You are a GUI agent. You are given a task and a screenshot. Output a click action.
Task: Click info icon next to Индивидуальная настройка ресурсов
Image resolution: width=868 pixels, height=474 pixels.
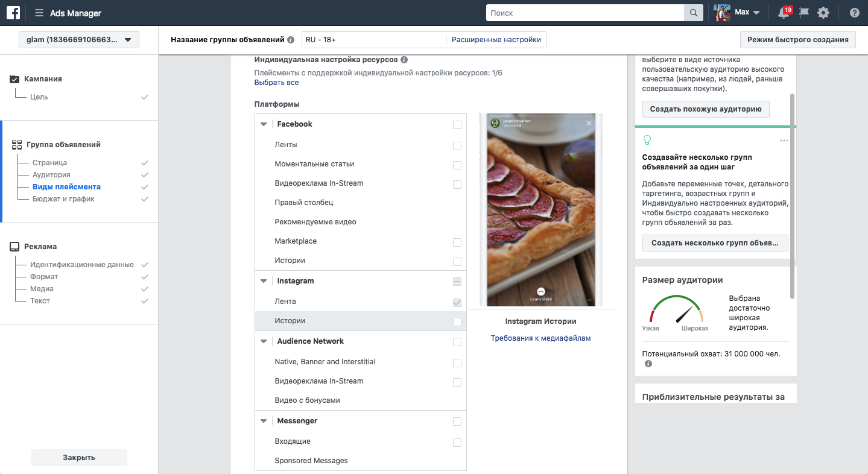[404, 60]
